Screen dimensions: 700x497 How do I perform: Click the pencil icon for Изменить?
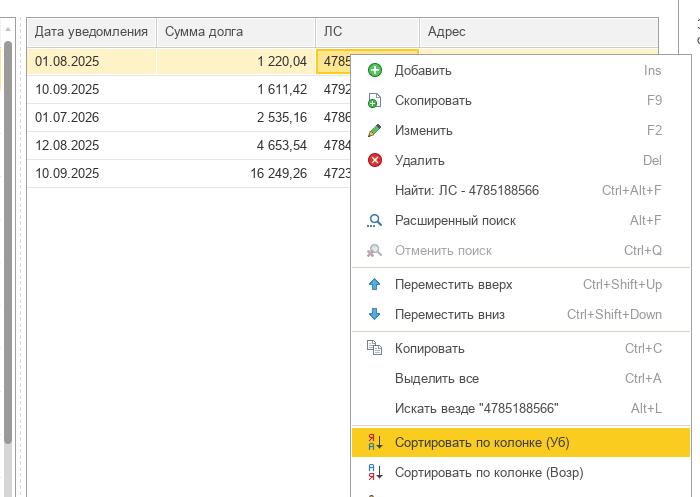pos(375,130)
